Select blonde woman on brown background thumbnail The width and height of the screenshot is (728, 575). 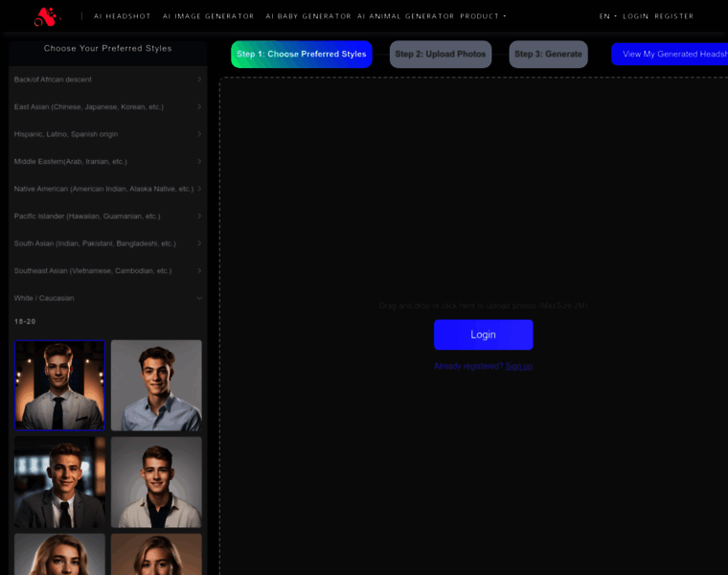pyautogui.click(x=156, y=554)
